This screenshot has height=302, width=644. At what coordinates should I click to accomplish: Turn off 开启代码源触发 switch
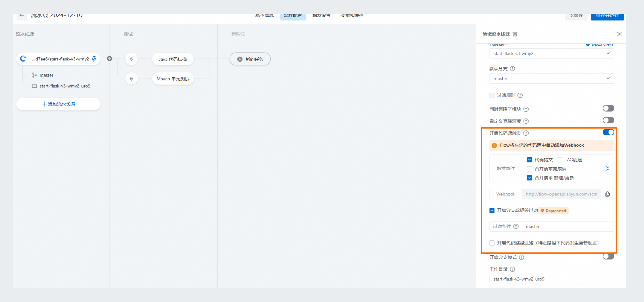point(608,132)
